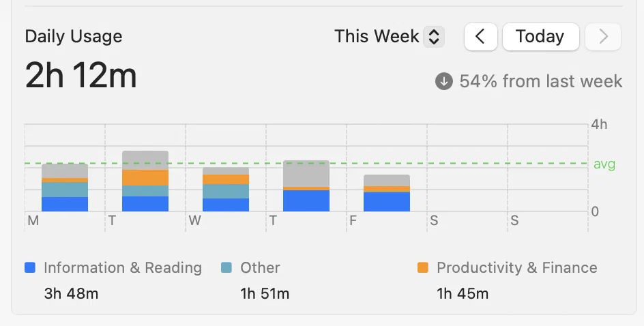644x326 pixels.
Task: Jump to Today button
Action: (540, 37)
